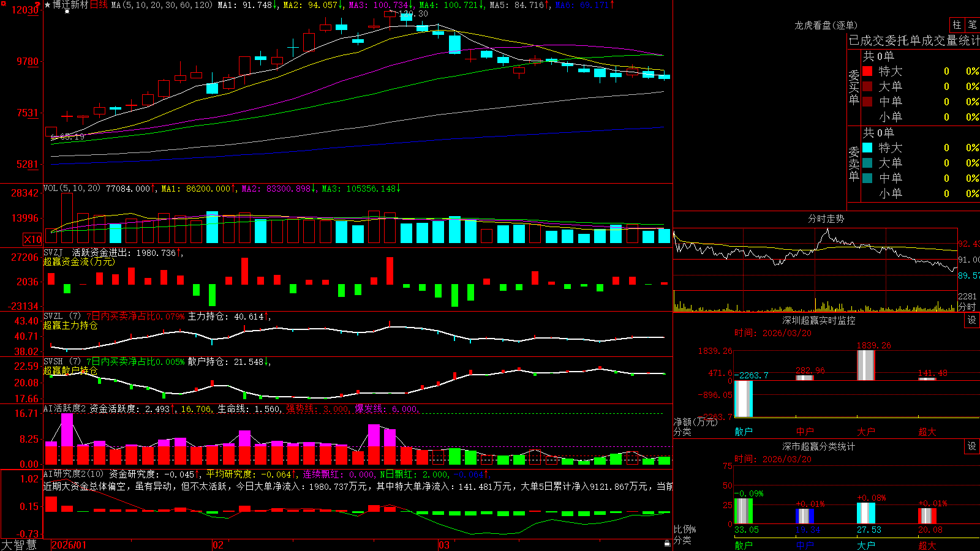
Task: Click the MA(5,10,20,30,60,120) parameters label
Action: [x=162, y=5]
